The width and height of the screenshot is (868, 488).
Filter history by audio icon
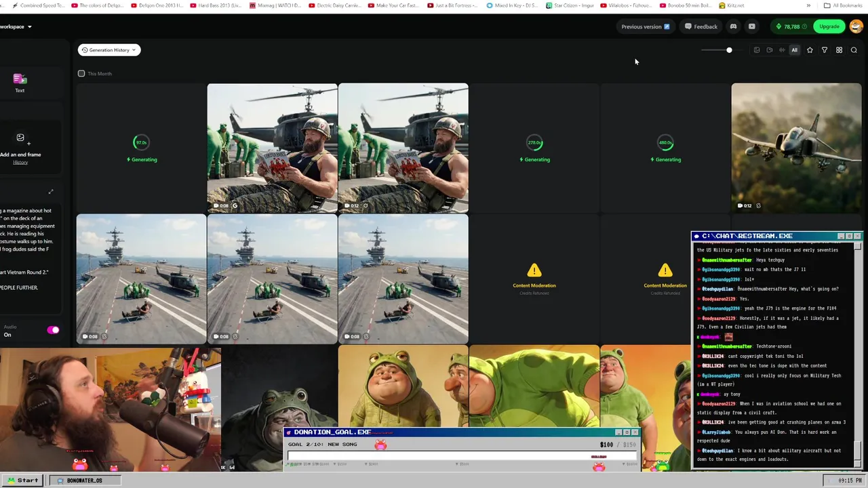782,50
